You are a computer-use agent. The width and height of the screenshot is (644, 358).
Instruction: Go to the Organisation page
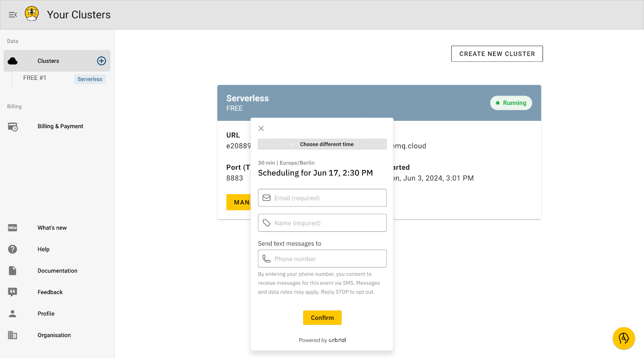click(54, 335)
